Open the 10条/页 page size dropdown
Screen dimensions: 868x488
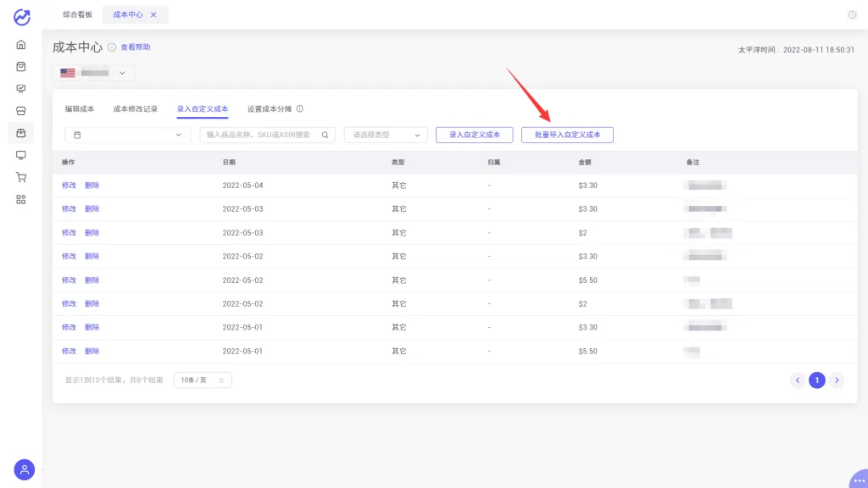tap(203, 380)
